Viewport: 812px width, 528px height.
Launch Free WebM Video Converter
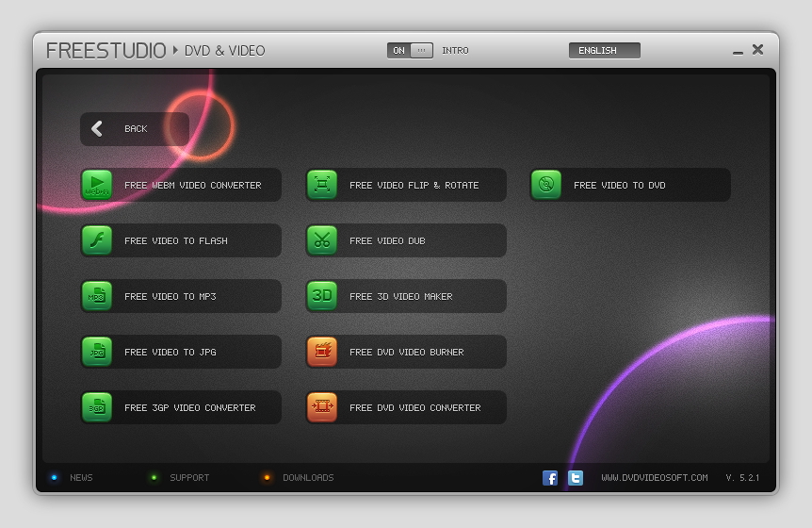[181, 185]
